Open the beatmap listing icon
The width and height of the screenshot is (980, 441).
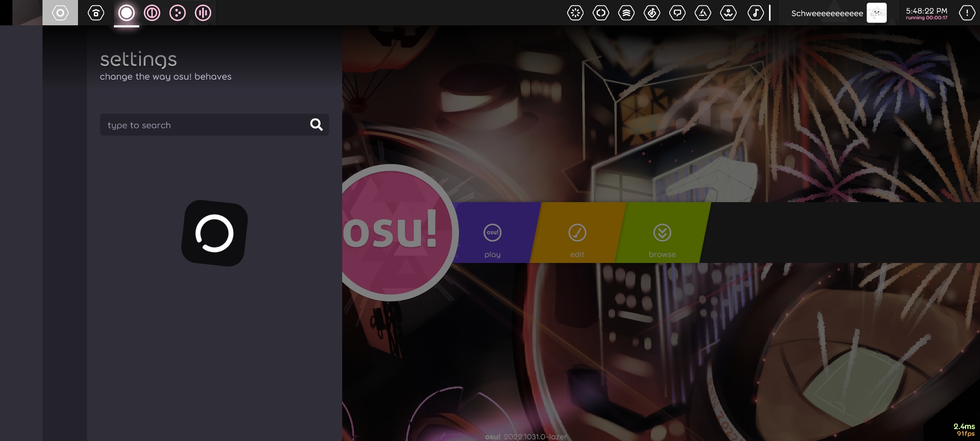click(653, 13)
